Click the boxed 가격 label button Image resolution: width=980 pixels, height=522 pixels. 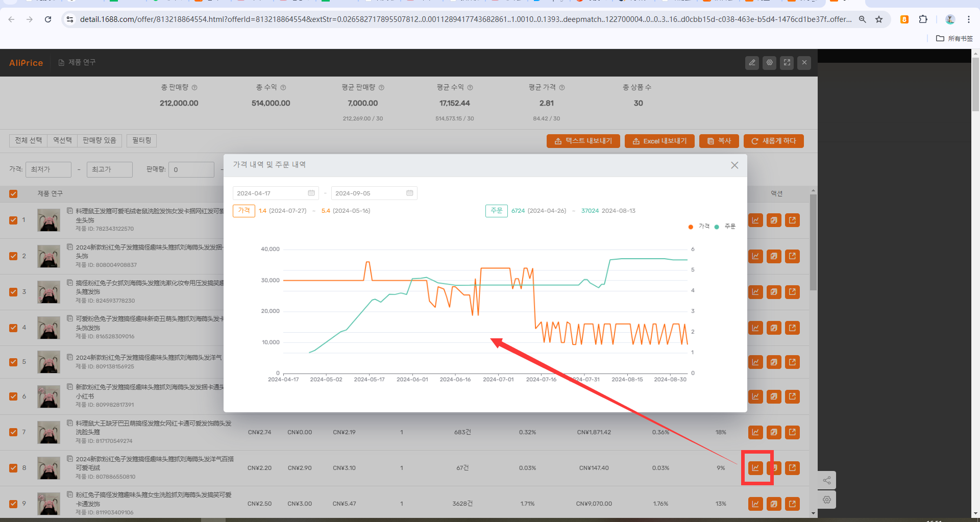click(x=244, y=211)
